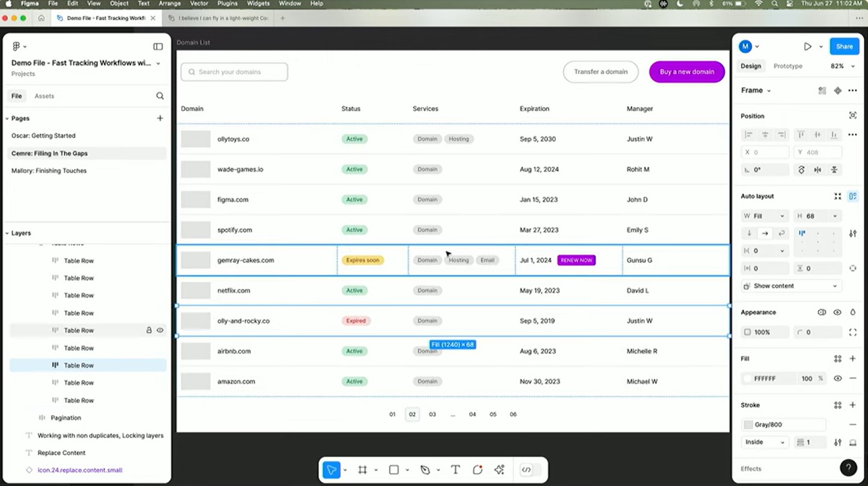
Task: Search layers with the magnifier icon
Action: click(160, 96)
